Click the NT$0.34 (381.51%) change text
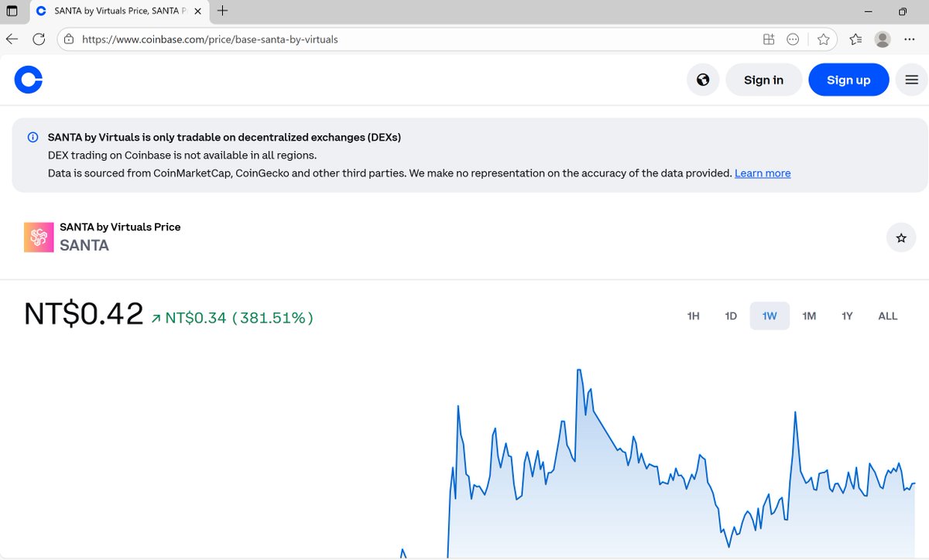The width and height of the screenshot is (929, 560). coord(232,317)
